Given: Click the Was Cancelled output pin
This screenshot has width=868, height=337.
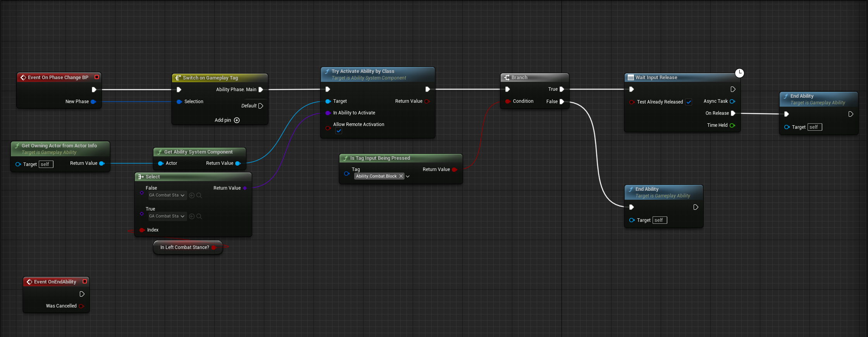Looking at the screenshot, I should (x=81, y=306).
